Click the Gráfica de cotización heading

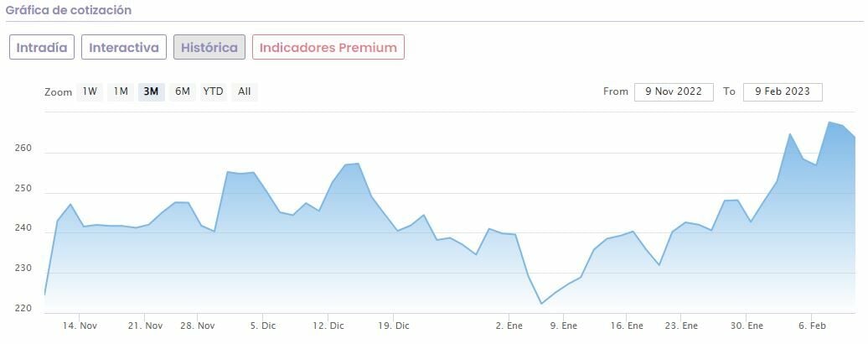(69, 10)
